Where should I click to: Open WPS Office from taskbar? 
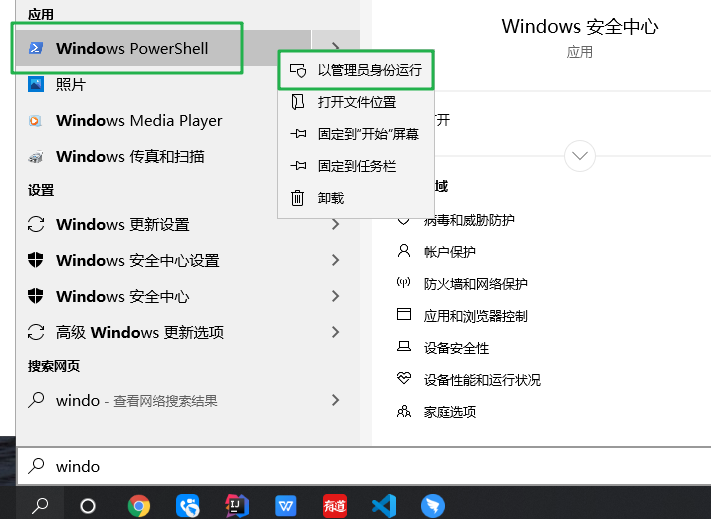[286, 505]
